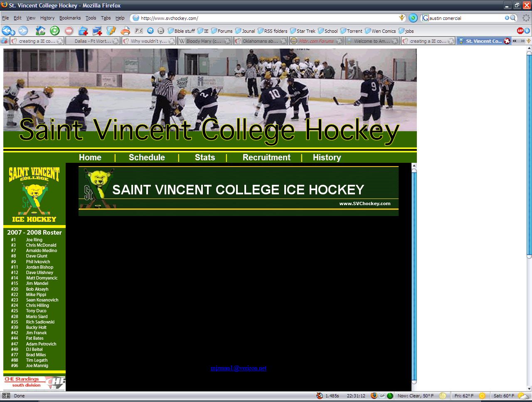Open the Schedule page link
Image resolution: width=532 pixels, height=402 pixels.
point(147,157)
